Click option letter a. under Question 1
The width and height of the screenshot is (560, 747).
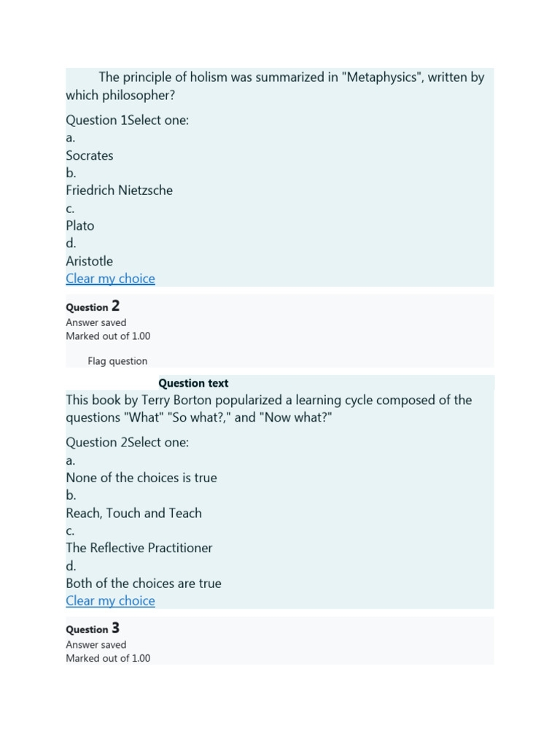point(71,138)
